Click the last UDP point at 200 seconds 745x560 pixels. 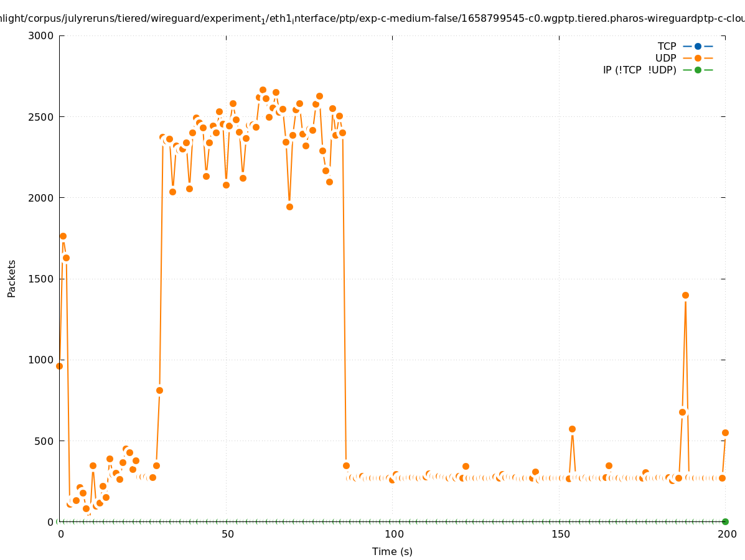(x=725, y=432)
